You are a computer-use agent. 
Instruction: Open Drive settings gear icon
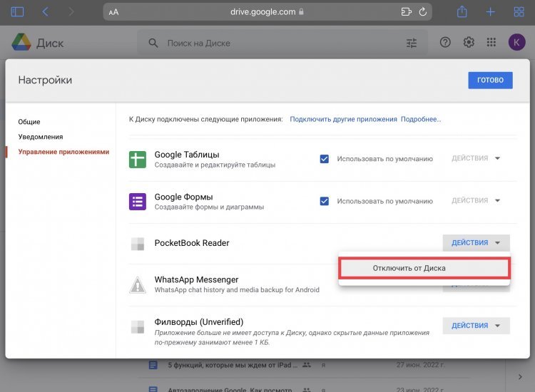[469, 43]
